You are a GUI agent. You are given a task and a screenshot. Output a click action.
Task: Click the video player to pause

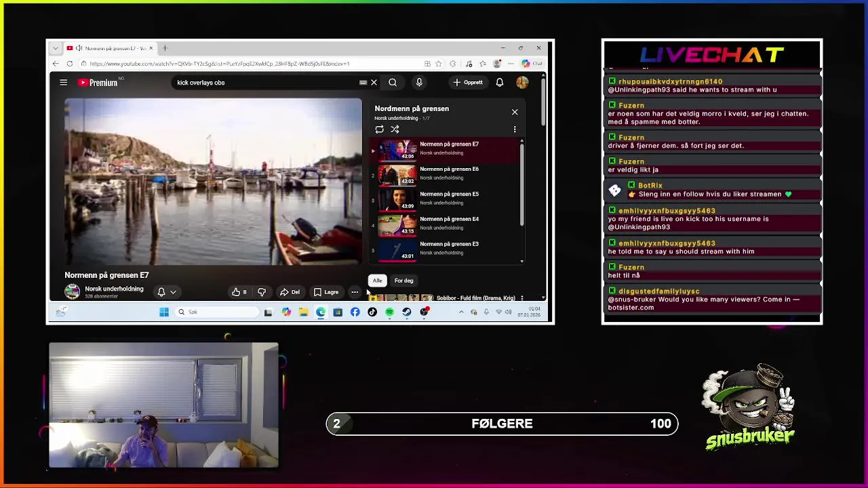click(x=214, y=182)
